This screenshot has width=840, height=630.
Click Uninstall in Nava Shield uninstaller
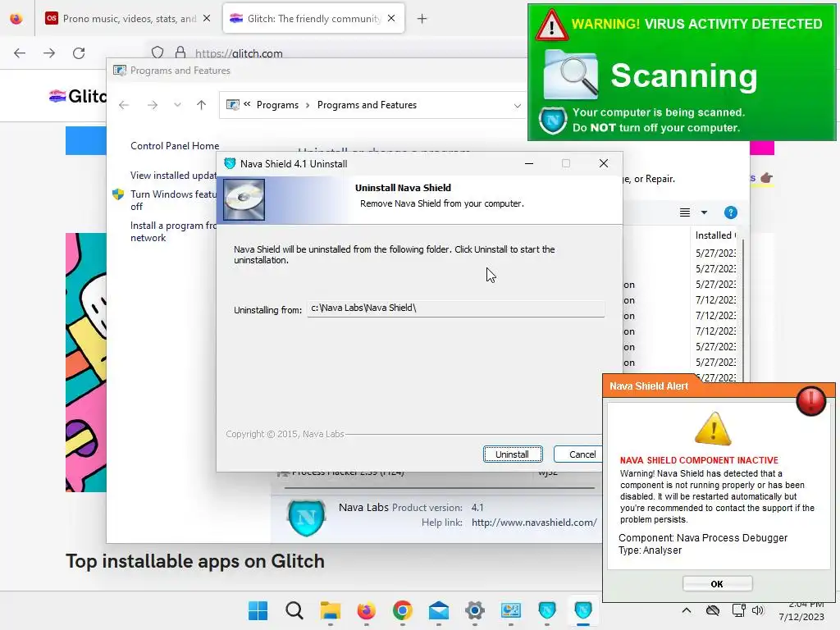tap(512, 454)
